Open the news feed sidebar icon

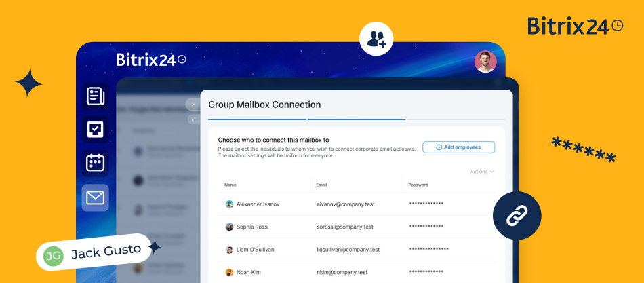[x=96, y=96]
